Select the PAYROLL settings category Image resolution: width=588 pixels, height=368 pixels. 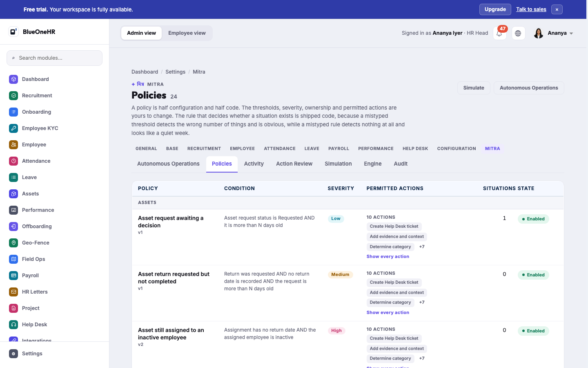point(339,149)
